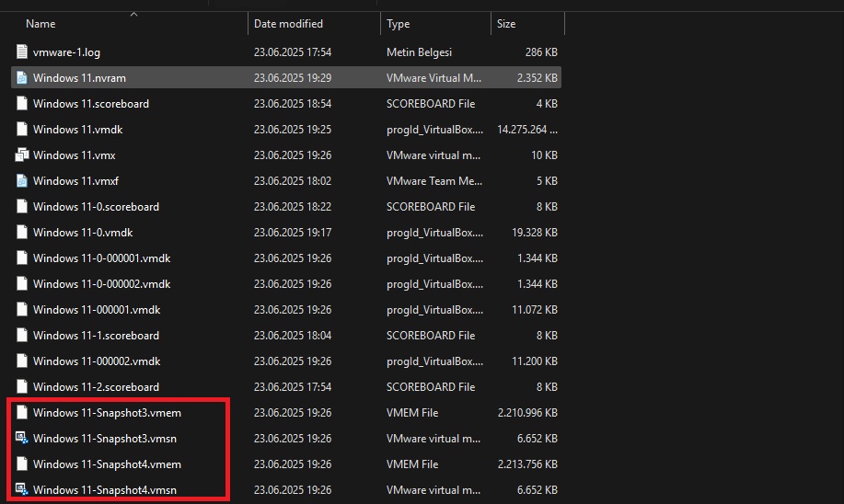Select the file named Windows 11-Snapshot4.vmsn
The image size is (844, 504).
[x=105, y=490]
